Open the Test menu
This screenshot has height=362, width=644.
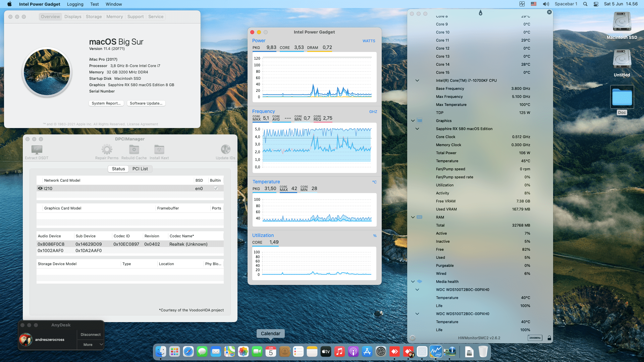[x=94, y=4]
